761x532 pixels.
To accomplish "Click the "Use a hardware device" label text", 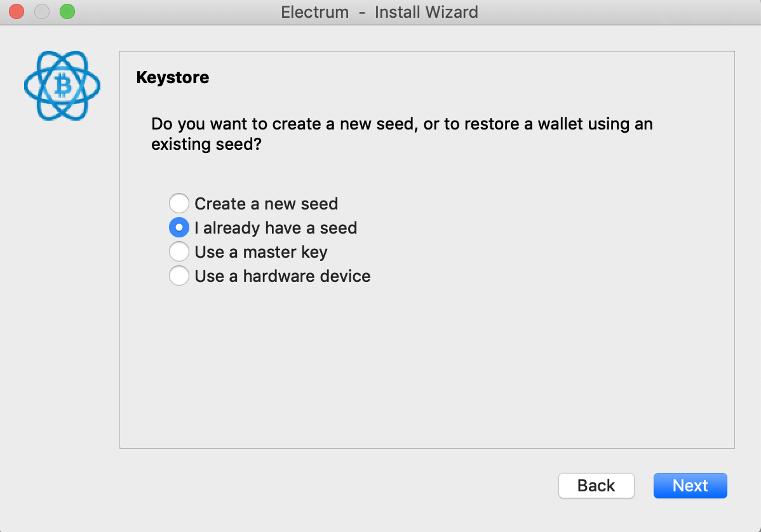I will [x=283, y=276].
